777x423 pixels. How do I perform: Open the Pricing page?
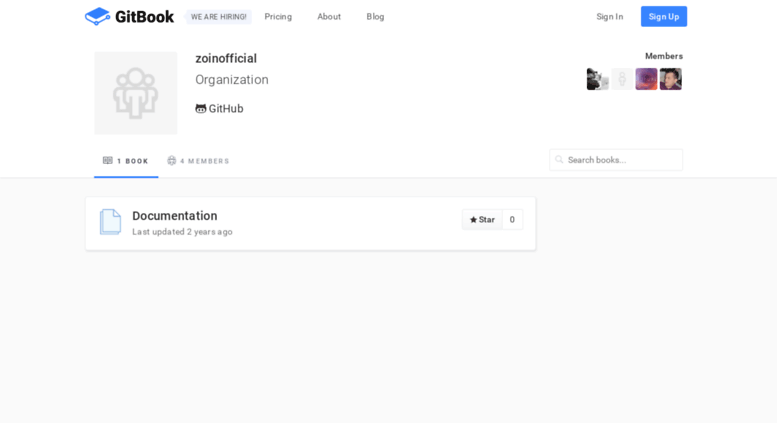click(x=278, y=16)
